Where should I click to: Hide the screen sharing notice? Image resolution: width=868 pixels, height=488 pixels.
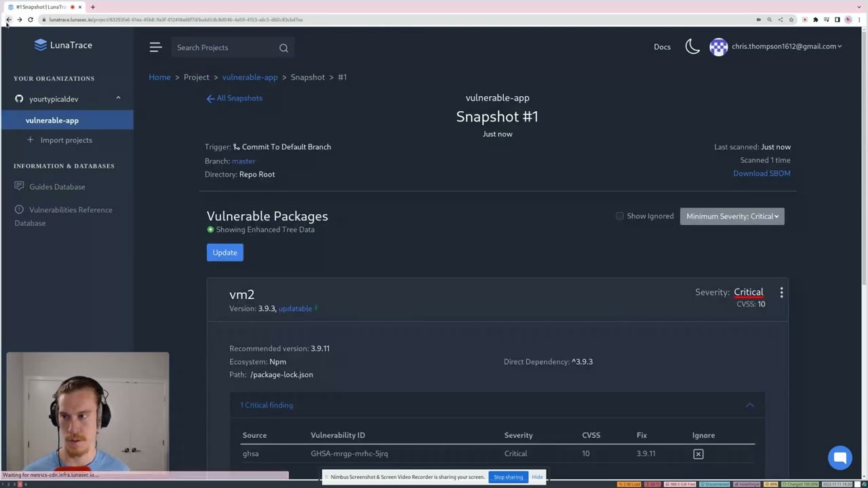537,476
